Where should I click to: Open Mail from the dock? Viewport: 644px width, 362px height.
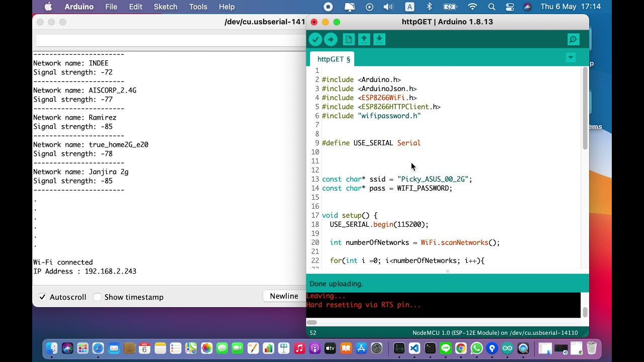tap(114, 348)
